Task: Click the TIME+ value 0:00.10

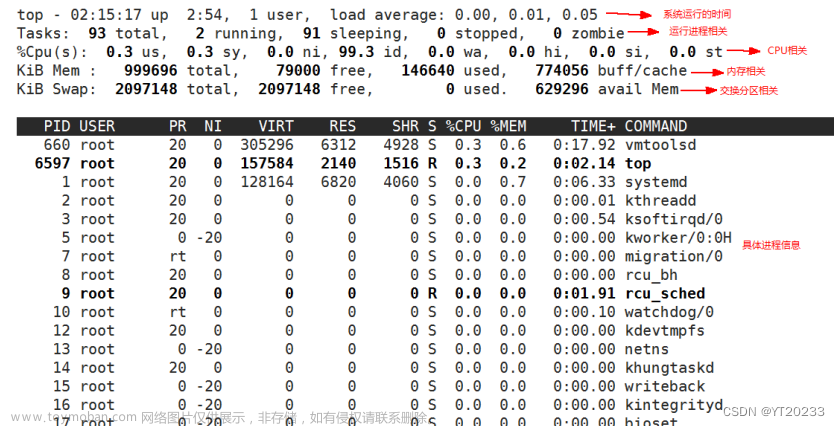Action: pyautogui.click(x=584, y=312)
